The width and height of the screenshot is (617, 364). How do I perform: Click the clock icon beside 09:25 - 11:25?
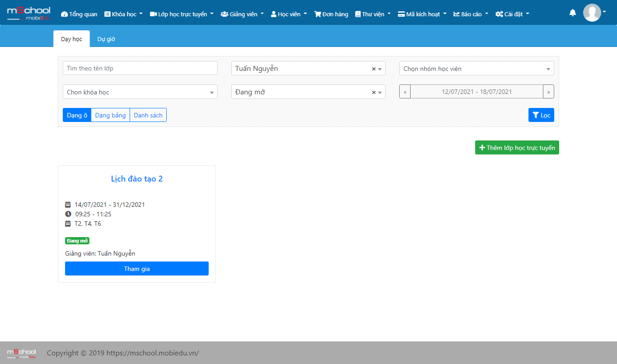[68, 214]
